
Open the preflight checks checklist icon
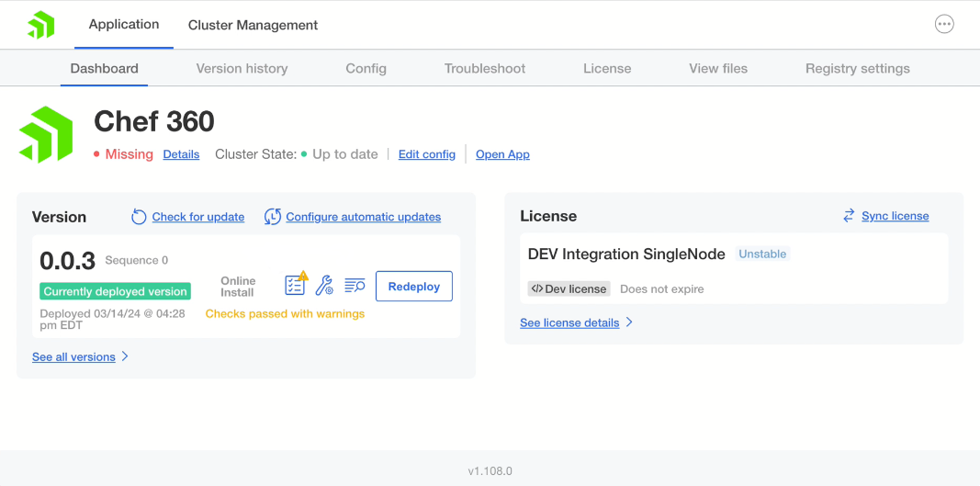coord(295,286)
